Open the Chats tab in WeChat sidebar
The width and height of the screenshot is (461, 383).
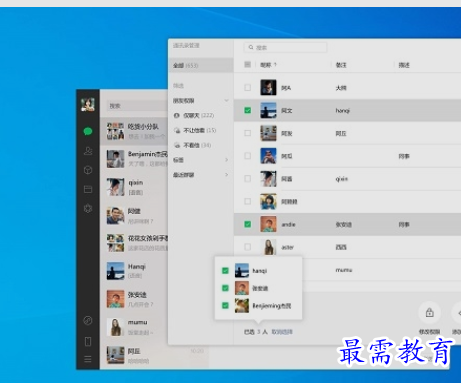(x=88, y=131)
